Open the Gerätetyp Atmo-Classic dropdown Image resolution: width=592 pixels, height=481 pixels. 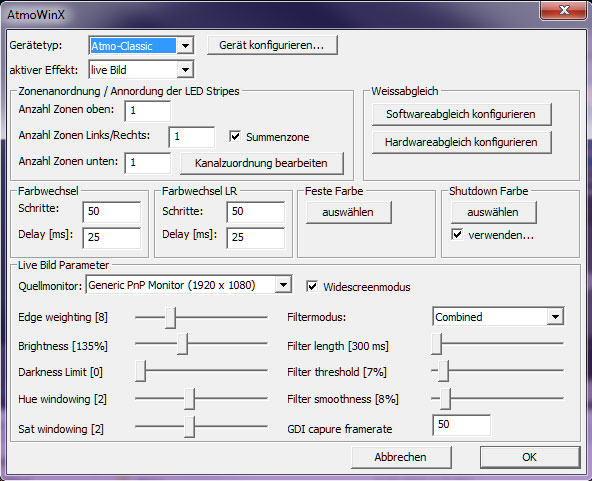tap(141, 46)
